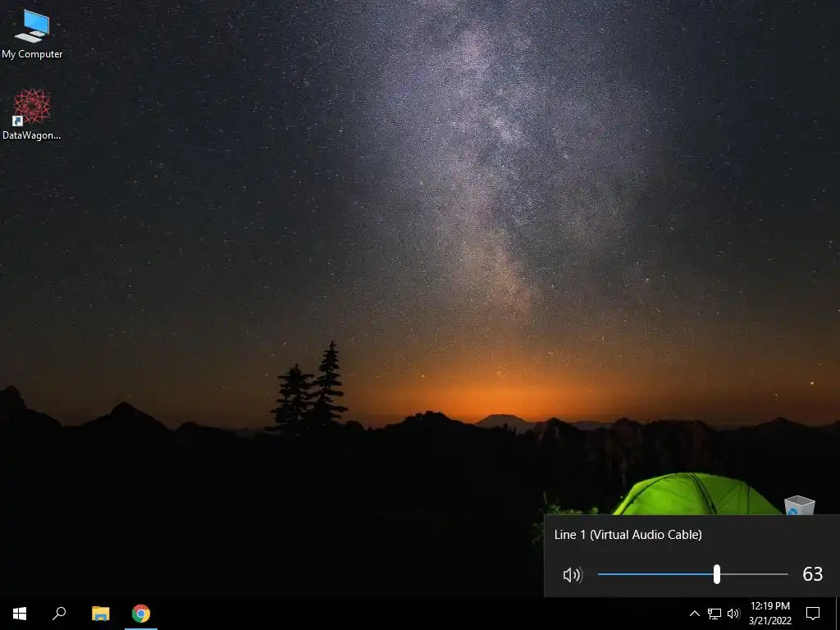The image size is (840, 630).
Task: Open File Explorer from taskbar
Action: click(101, 614)
